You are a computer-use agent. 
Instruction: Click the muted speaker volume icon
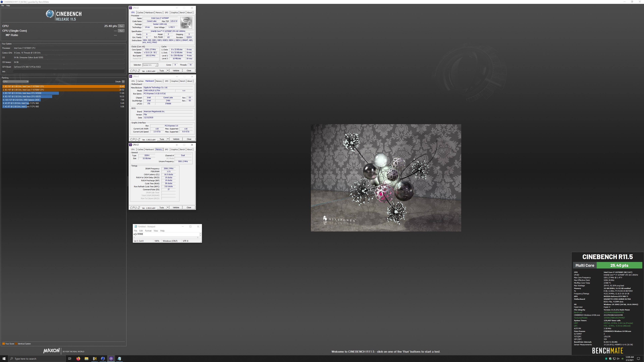coord(618,359)
